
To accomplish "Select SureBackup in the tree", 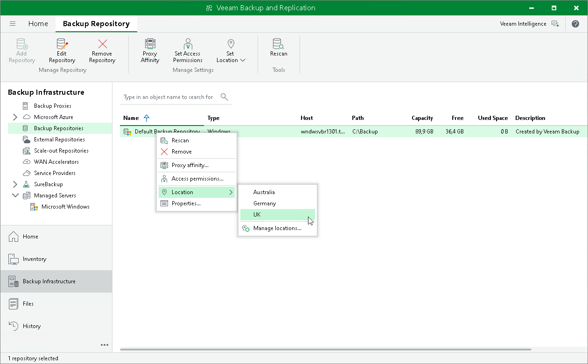I will 48,184.
